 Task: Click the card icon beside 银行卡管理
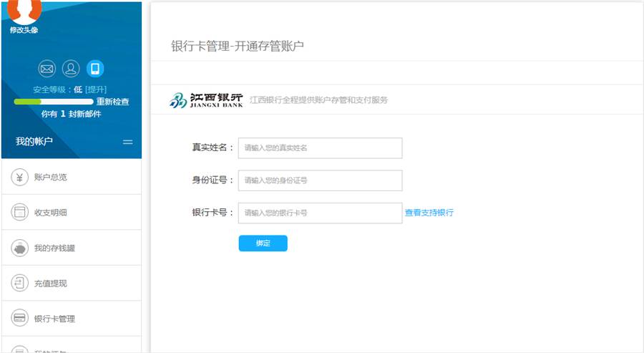pyautogui.click(x=19, y=318)
